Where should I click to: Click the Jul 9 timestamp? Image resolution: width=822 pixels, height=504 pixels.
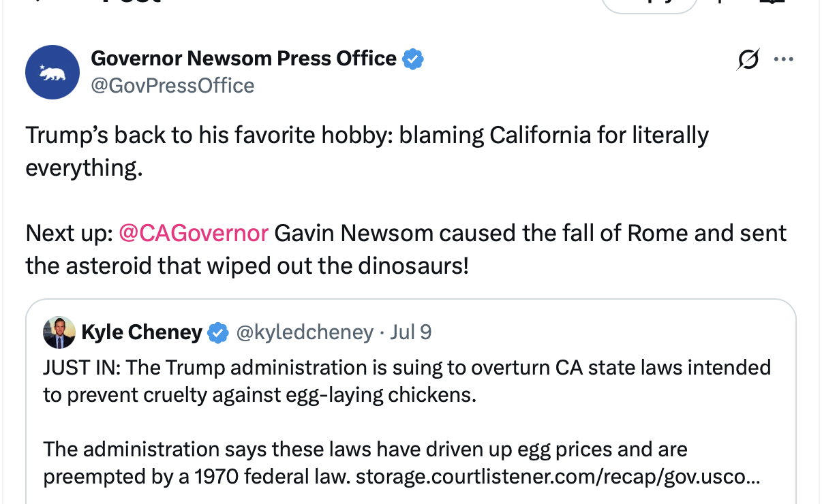[x=411, y=332]
